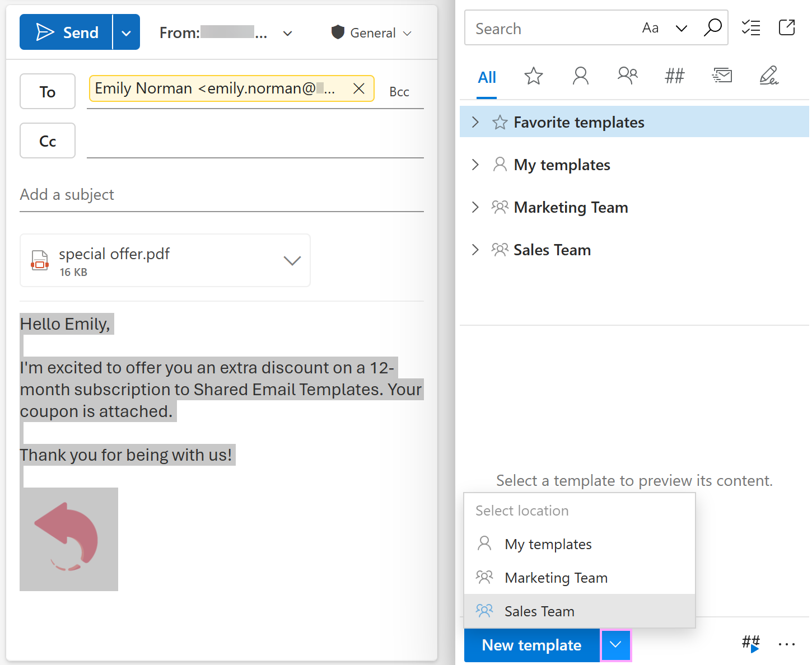Open the favorite templates star tab
812x665 pixels.
click(533, 76)
